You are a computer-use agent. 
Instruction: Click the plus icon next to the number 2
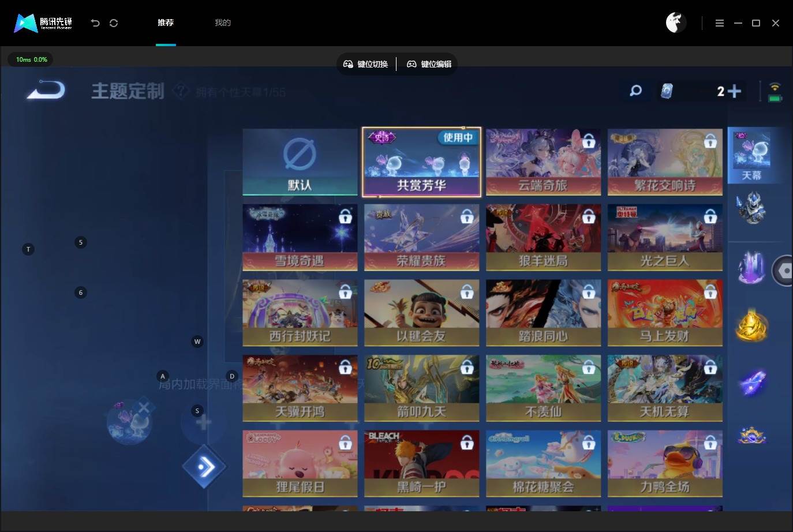734,91
